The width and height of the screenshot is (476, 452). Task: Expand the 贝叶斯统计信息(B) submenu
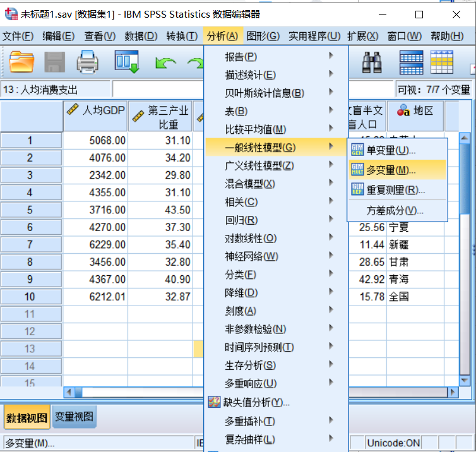[x=277, y=93]
